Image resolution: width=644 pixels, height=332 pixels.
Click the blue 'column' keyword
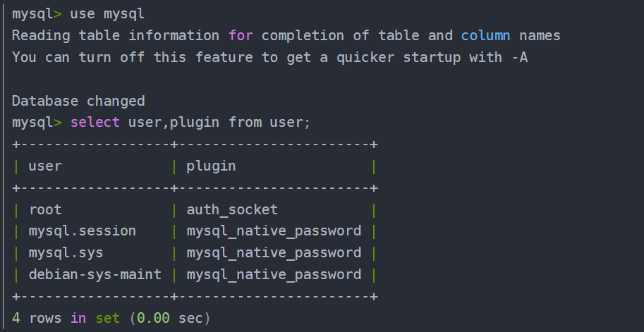click(x=485, y=36)
